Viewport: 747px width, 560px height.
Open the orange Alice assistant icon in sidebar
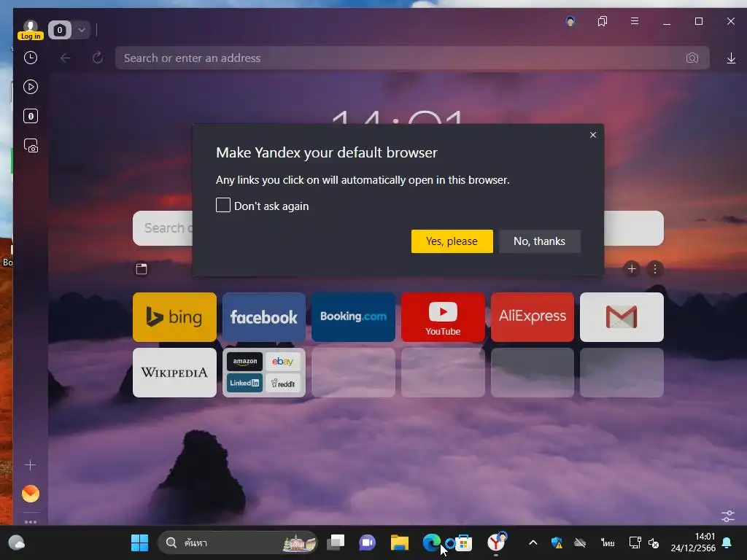(31, 494)
